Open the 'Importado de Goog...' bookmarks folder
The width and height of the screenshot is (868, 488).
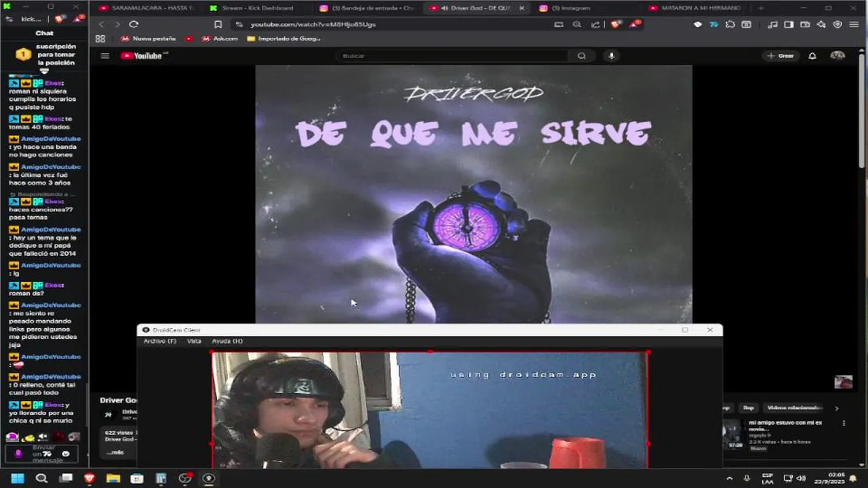283,39
